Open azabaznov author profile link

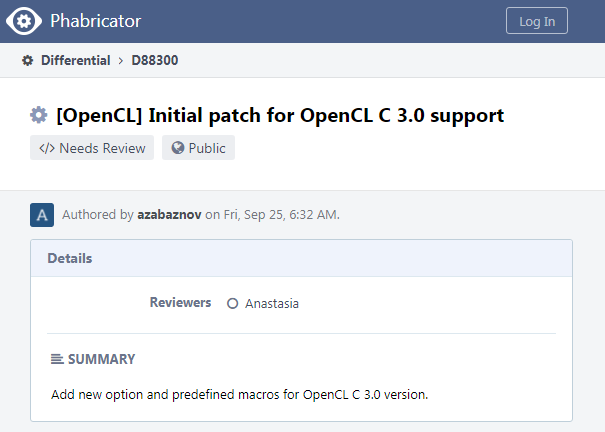click(169, 214)
